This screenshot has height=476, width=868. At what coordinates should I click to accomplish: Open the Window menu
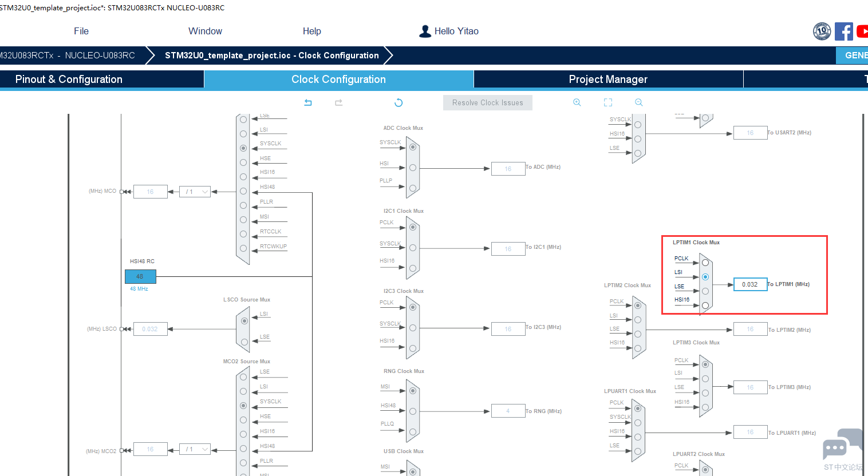[205, 31]
